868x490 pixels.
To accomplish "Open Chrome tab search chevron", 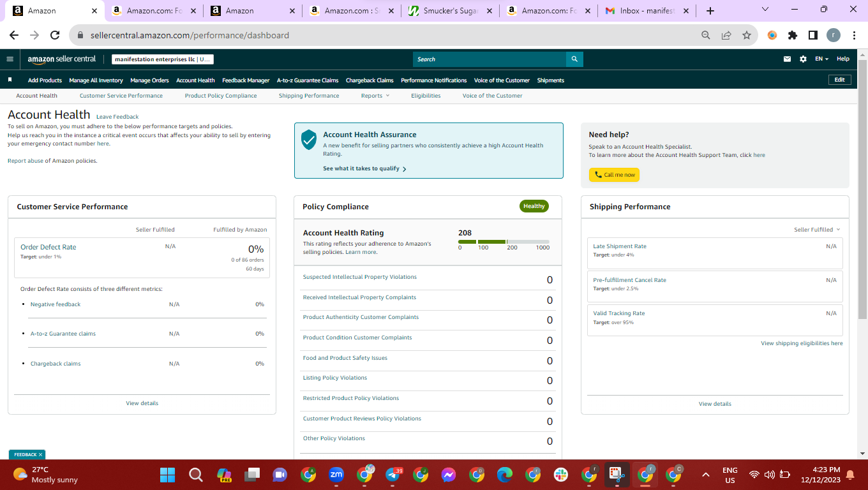I will click(765, 10).
